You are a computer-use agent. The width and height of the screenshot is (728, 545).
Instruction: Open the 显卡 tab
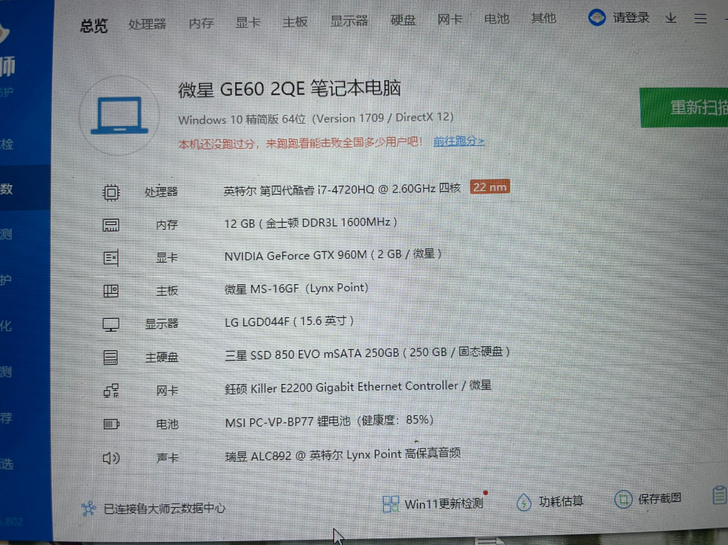point(248,22)
